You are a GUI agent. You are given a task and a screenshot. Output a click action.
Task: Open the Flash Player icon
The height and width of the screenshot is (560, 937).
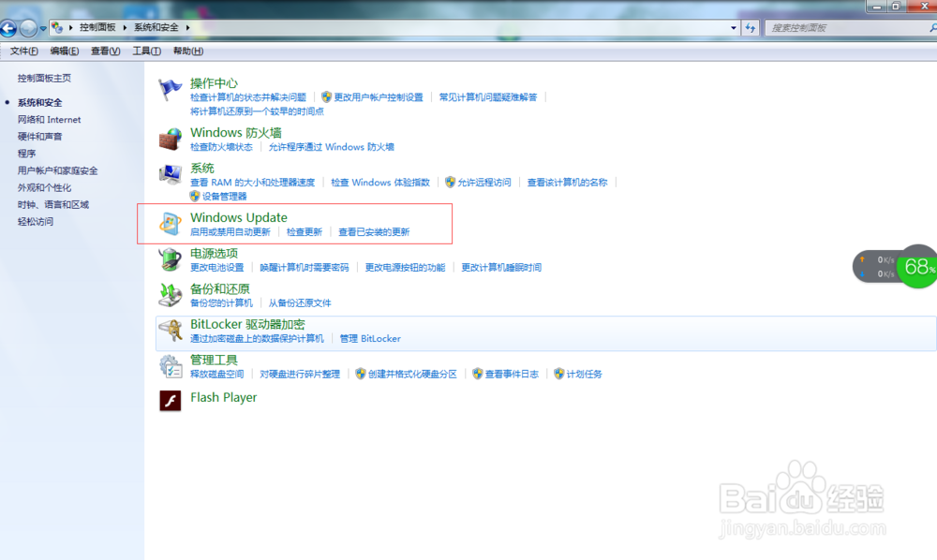pos(171,401)
